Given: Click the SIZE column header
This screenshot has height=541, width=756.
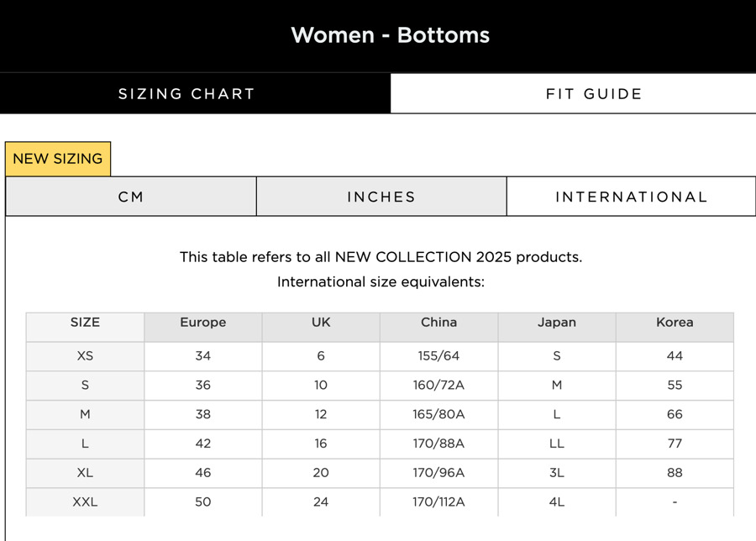Looking at the screenshot, I should pyautogui.click(x=85, y=323).
